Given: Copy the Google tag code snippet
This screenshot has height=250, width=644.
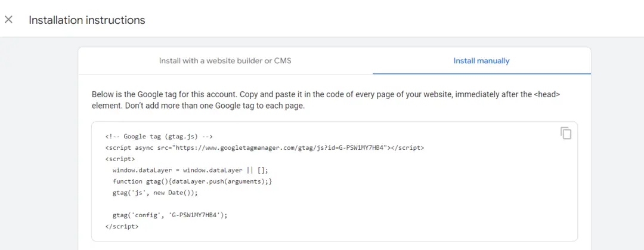Looking at the screenshot, I should tap(566, 133).
